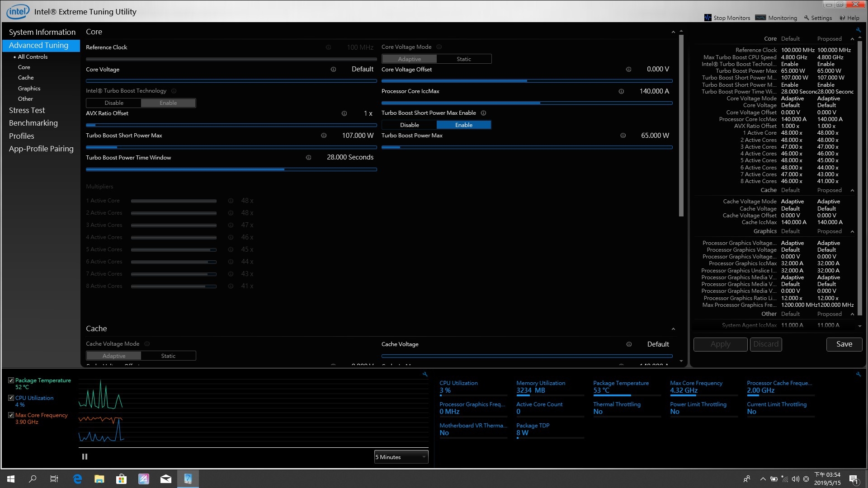Collapse the Cache section in the main panel

click(x=673, y=329)
